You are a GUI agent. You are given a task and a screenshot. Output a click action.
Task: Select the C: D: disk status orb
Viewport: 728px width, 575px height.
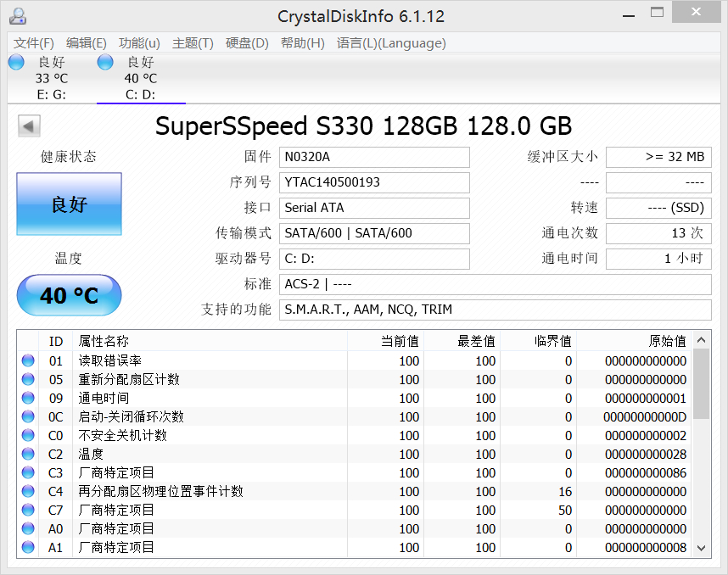105,62
